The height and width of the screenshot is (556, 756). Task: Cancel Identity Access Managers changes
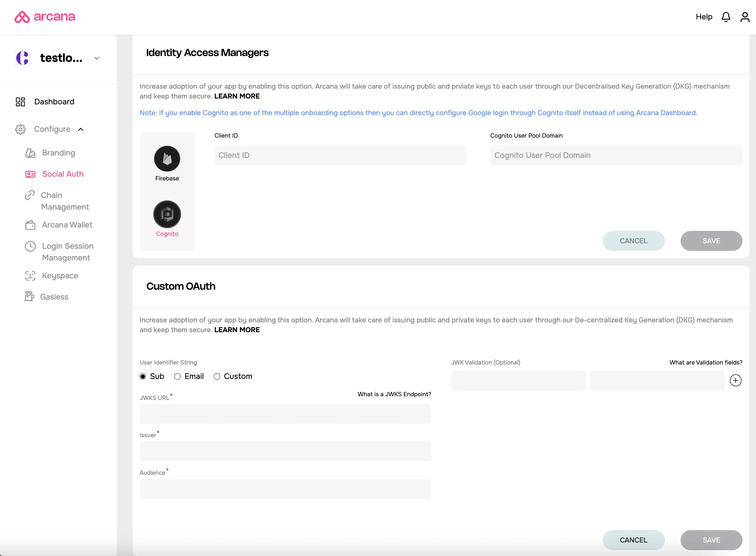point(633,241)
